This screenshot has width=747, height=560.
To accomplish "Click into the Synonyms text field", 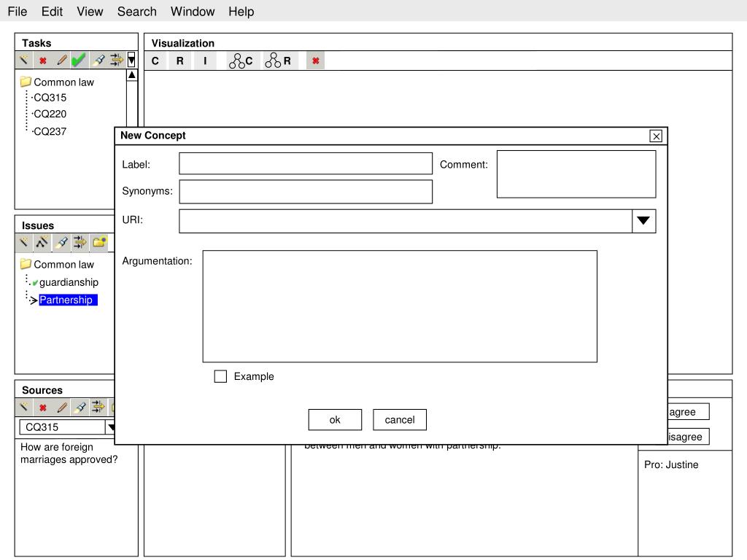I will [306, 192].
